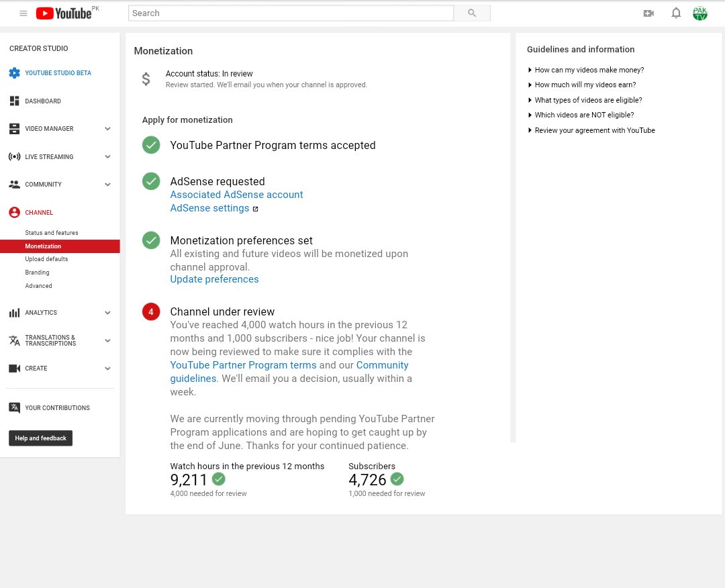Open the Associated AdSense account link
The width and height of the screenshot is (725, 588).
point(236,195)
